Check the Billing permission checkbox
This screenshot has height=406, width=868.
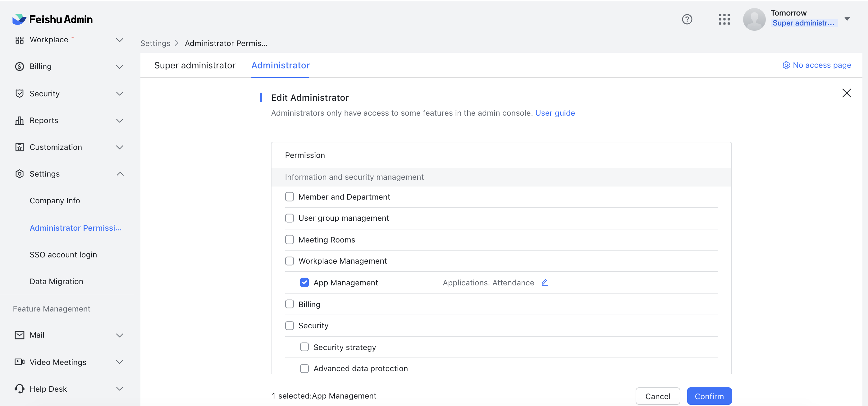click(290, 304)
